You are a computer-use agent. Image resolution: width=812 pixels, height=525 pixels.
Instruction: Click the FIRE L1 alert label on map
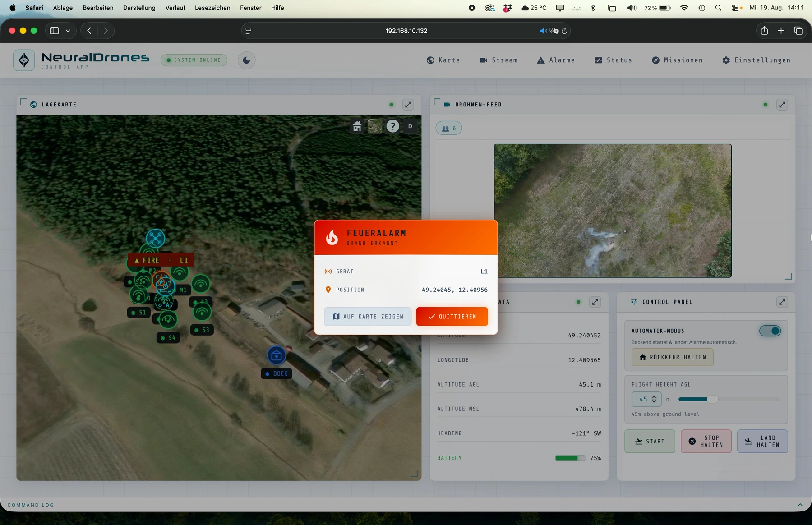(161, 260)
